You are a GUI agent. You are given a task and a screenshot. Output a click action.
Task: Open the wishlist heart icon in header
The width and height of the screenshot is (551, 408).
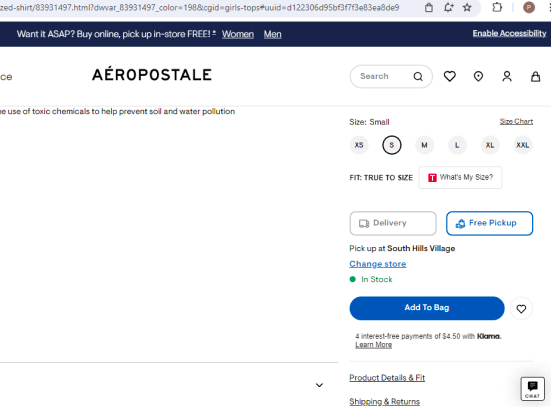(449, 76)
